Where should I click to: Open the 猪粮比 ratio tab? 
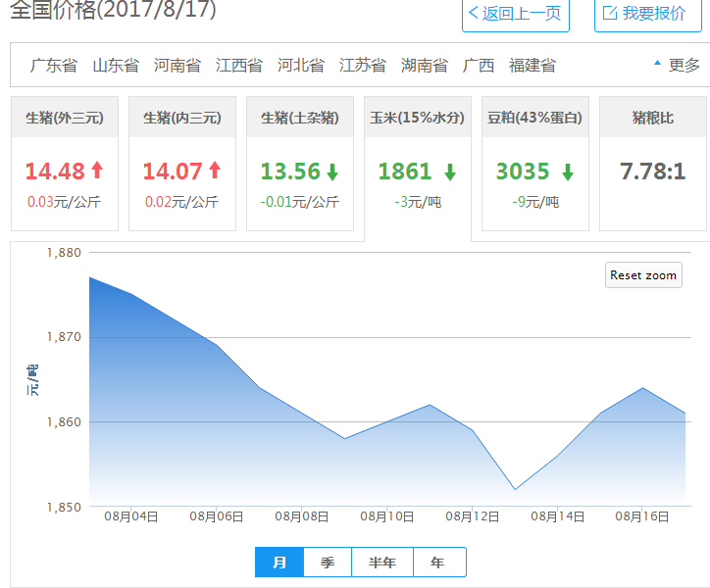click(653, 164)
